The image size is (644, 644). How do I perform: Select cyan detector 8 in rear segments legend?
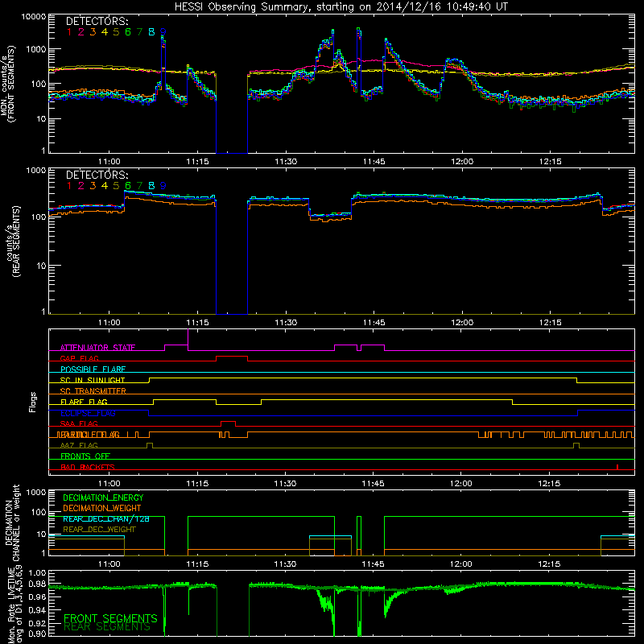tap(151, 186)
